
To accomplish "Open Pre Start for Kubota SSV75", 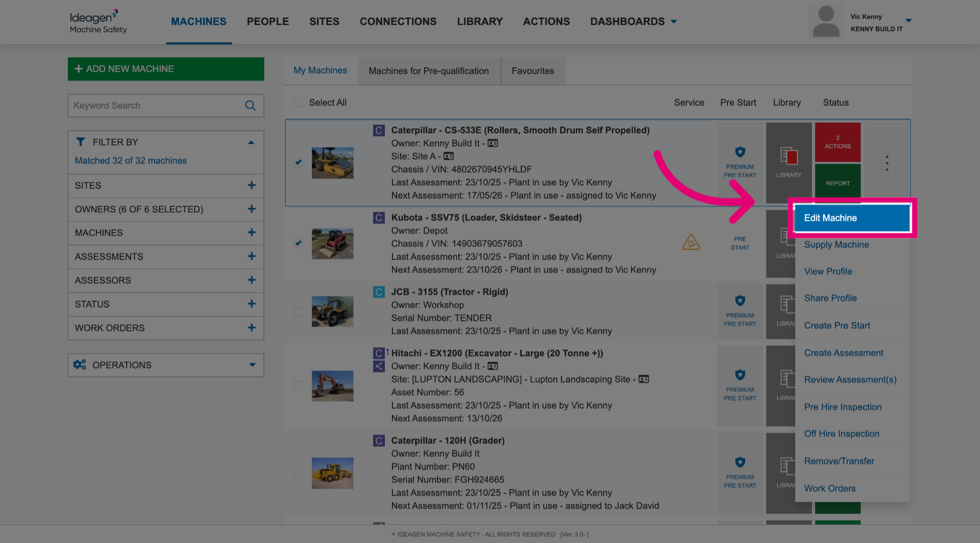I will [x=740, y=243].
